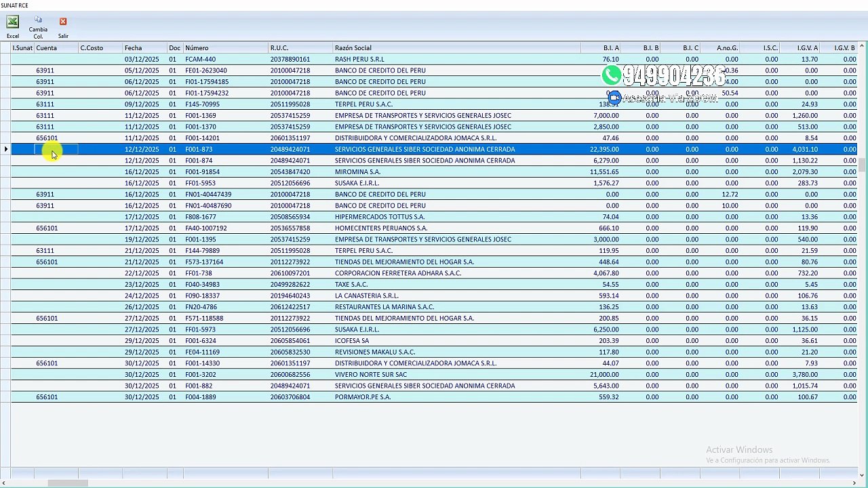Click the scroll right arrow of horizontal scrollbar
The height and width of the screenshot is (488, 868).
pos(854,483)
